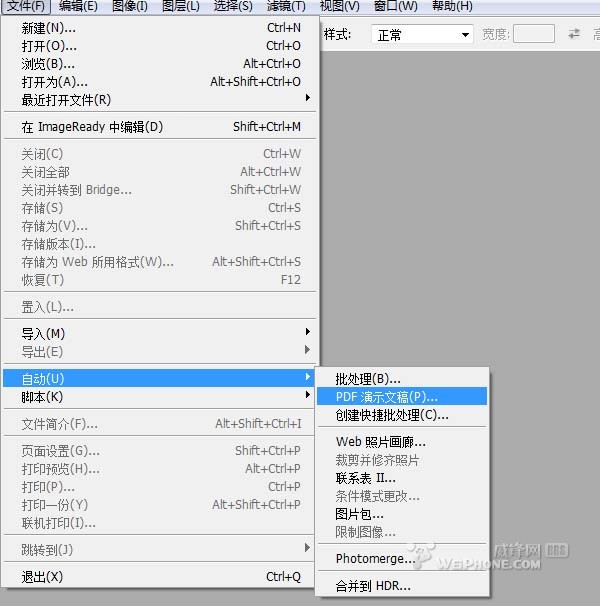Click 置入(L)... menu entry
The width and height of the screenshot is (600, 606).
click(161, 307)
